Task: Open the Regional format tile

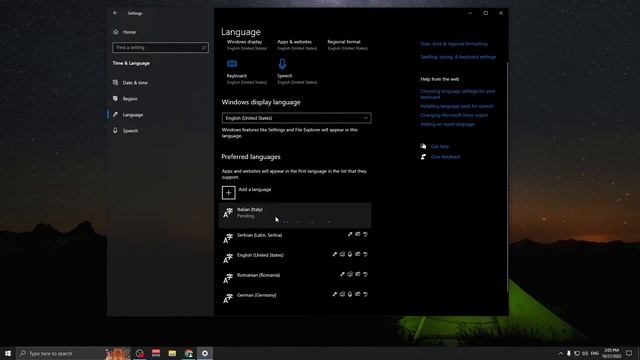Action: [347, 45]
